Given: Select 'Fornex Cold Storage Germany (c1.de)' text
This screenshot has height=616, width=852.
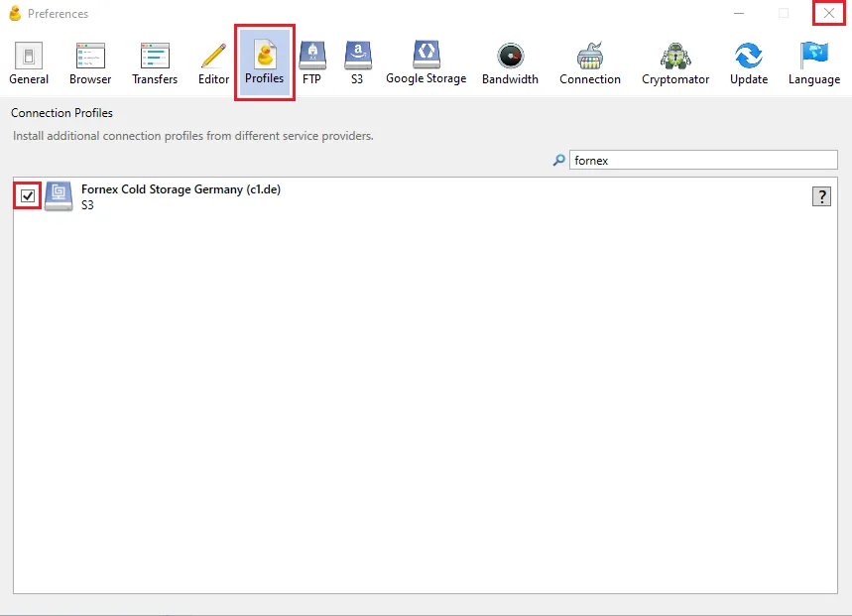Looking at the screenshot, I should 181,189.
